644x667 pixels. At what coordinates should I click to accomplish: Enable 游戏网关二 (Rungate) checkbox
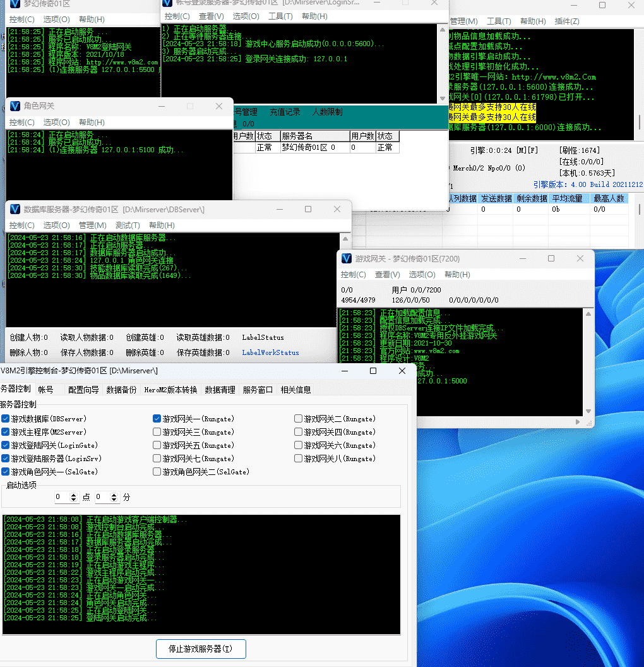point(299,419)
